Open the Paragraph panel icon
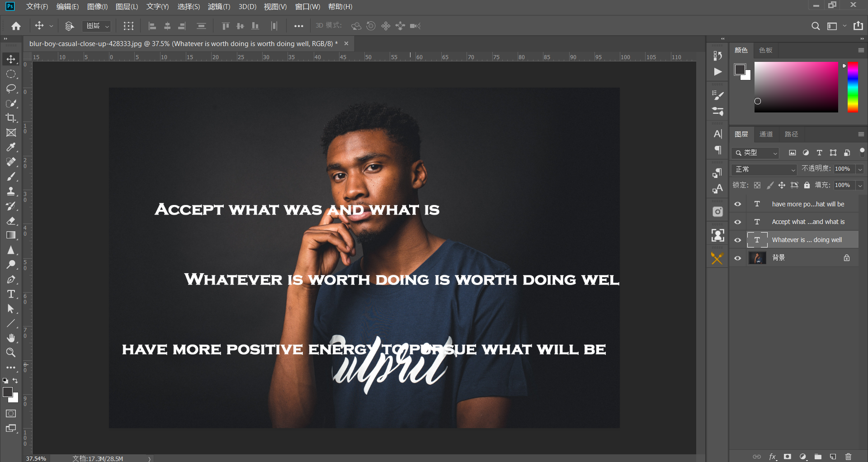 click(x=717, y=150)
